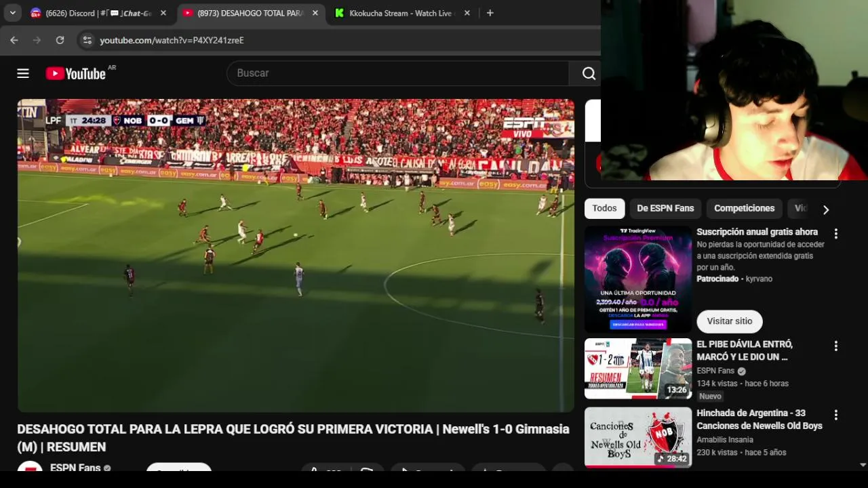The width and height of the screenshot is (868, 488).
Task: Close the YouTube DESAHOGO TOTAL tab
Action: (315, 13)
